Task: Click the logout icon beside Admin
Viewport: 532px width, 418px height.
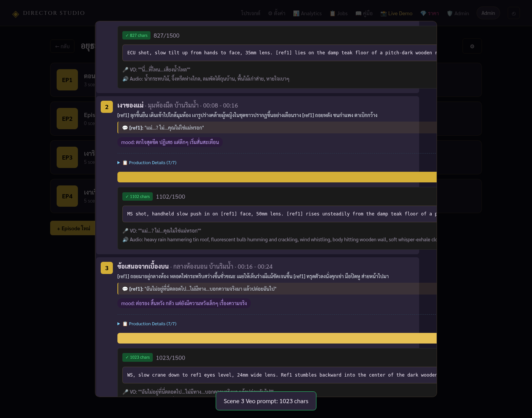Action: point(514,13)
